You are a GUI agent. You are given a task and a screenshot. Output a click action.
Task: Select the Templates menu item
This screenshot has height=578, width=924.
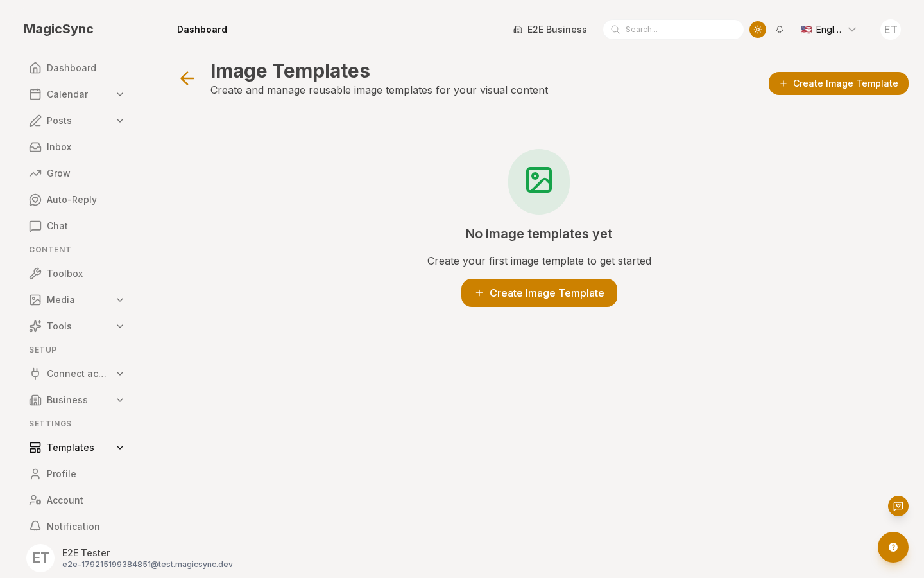(x=77, y=448)
